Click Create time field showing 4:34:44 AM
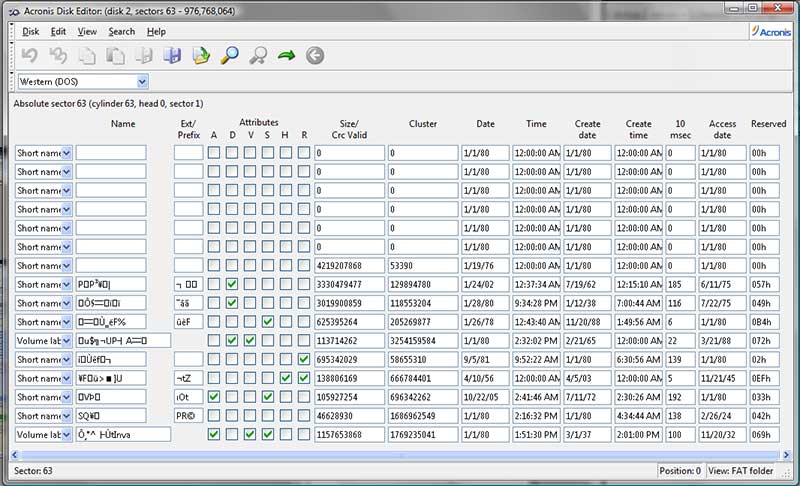 coord(638,416)
